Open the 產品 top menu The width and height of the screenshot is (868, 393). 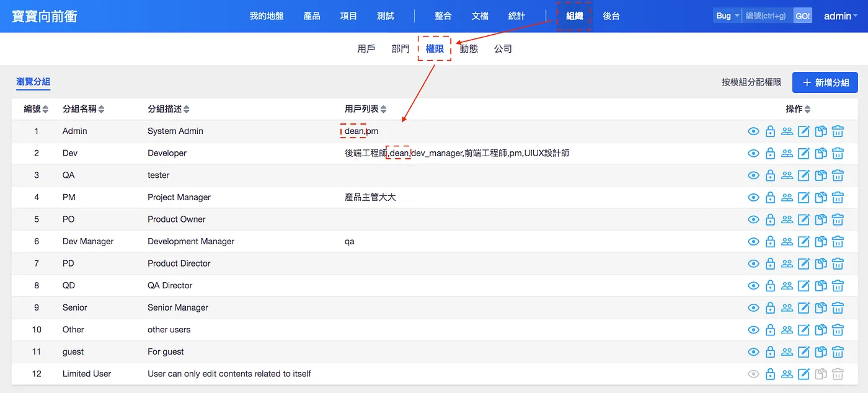pyautogui.click(x=312, y=16)
